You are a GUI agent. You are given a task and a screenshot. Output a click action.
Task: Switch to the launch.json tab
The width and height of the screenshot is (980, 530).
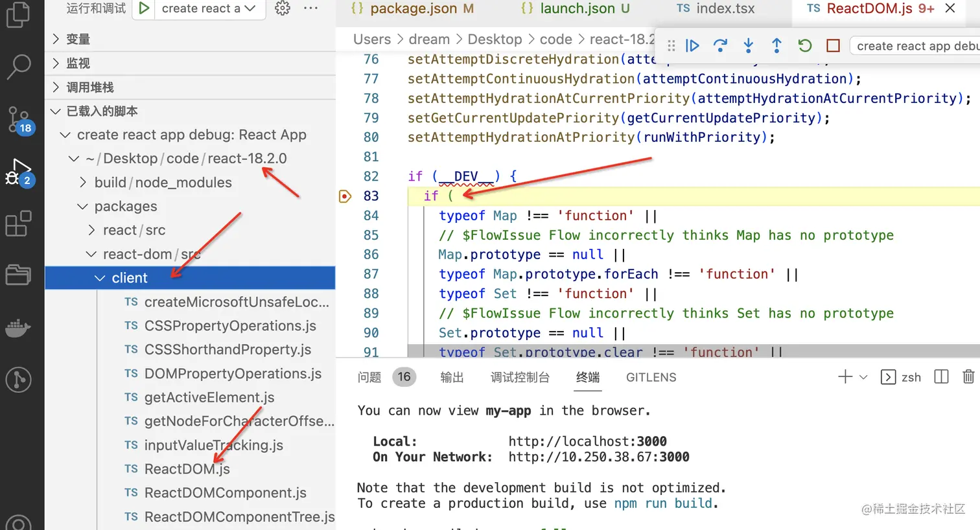tap(575, 8)
